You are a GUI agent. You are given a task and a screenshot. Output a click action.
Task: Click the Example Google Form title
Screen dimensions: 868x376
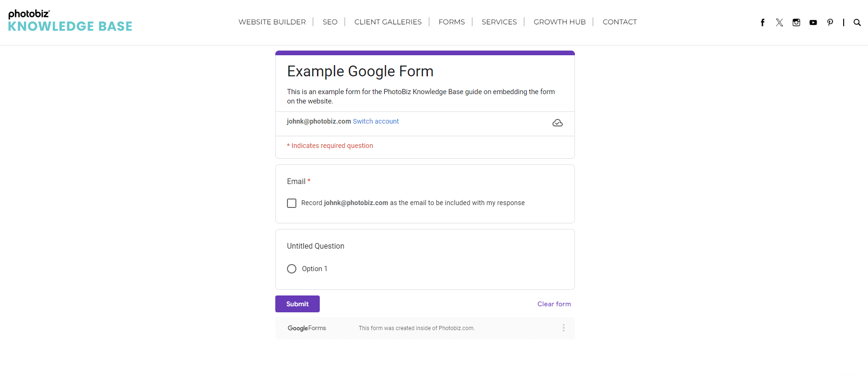(360, 71)
